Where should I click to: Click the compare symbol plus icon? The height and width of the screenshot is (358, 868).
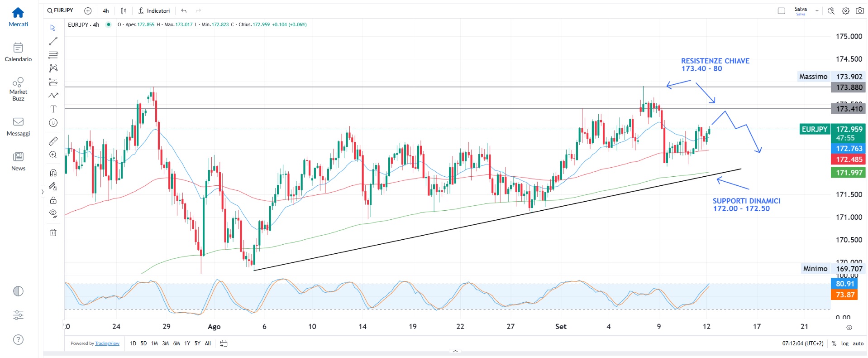coord(88,11)
